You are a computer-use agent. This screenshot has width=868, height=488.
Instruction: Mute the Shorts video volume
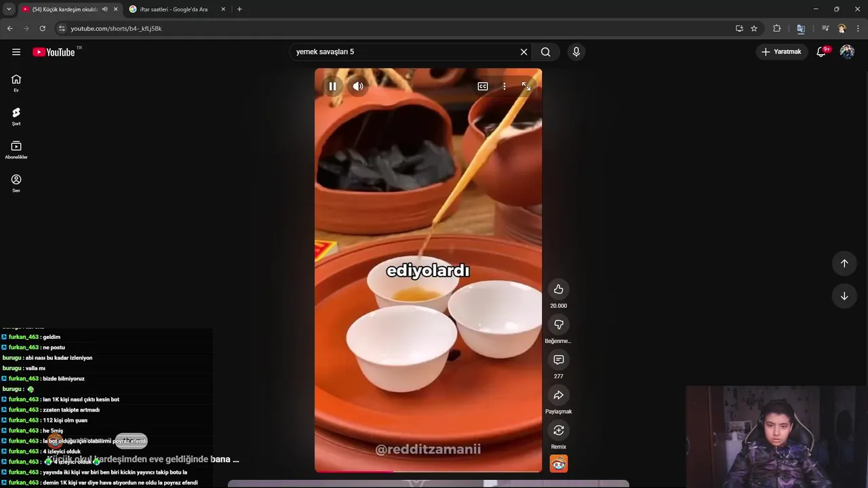(358, 86)
